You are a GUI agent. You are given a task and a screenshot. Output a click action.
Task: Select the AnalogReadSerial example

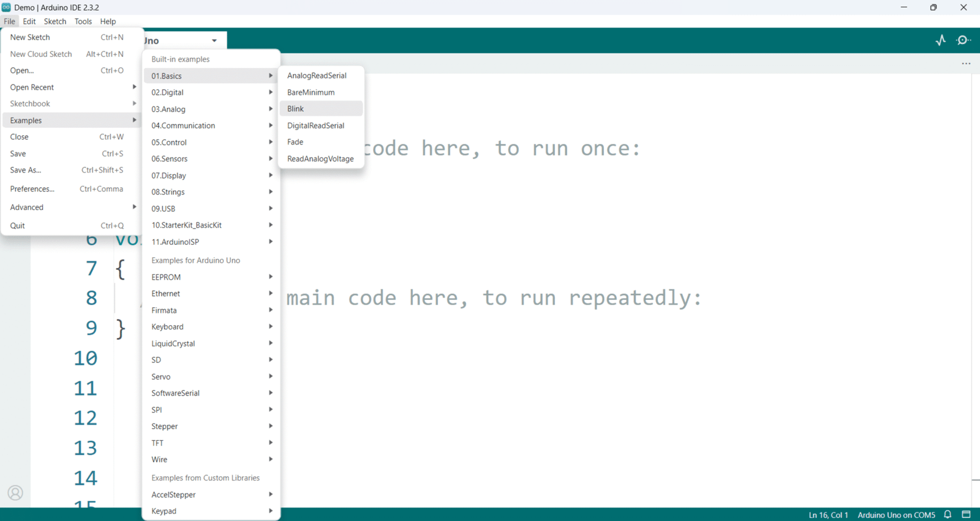point(321,75)
